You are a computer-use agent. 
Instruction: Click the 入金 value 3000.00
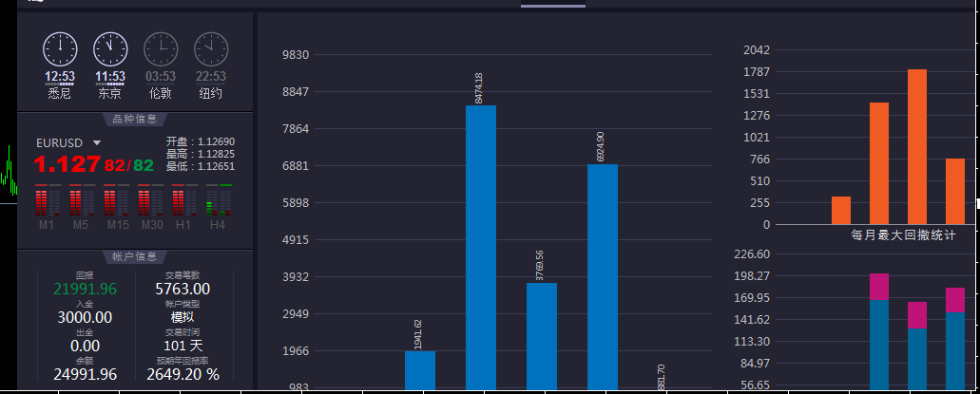click(85, 317)
